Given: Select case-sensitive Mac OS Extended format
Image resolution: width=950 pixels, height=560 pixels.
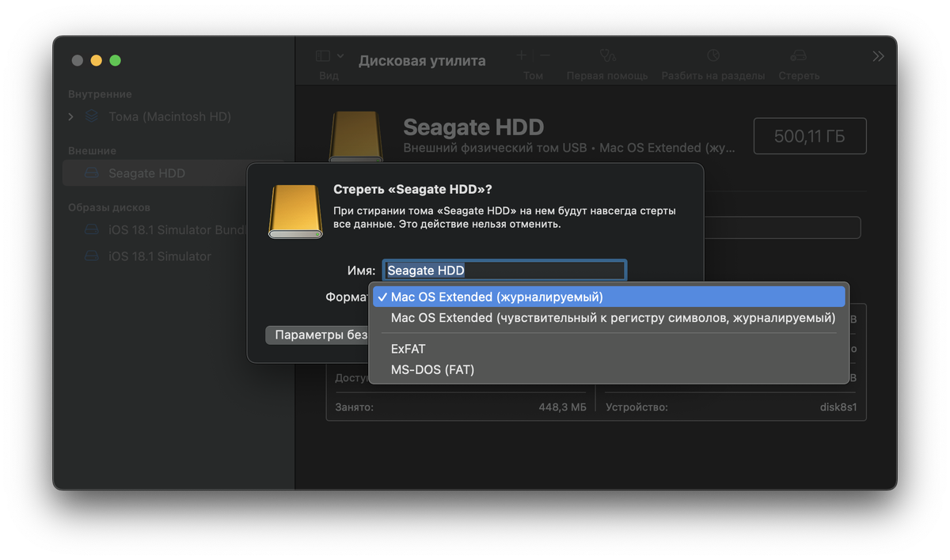Looking at the screenshot, I should pyautogui.click(x=613, y=318).
